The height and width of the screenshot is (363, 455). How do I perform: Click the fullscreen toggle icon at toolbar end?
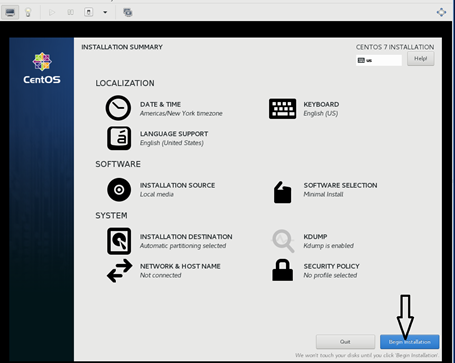[x=441, y=12]
